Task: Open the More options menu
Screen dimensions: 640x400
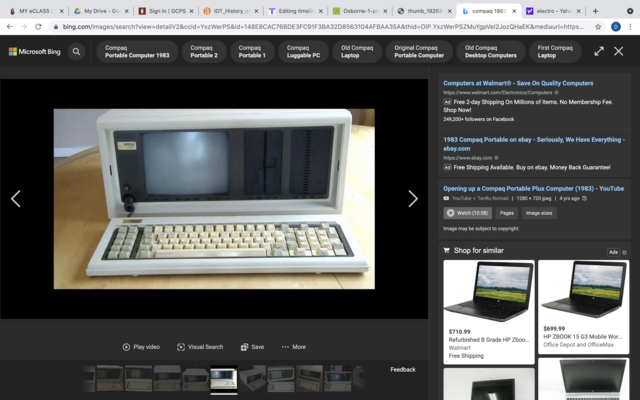Action: click(x=293, y=347)
